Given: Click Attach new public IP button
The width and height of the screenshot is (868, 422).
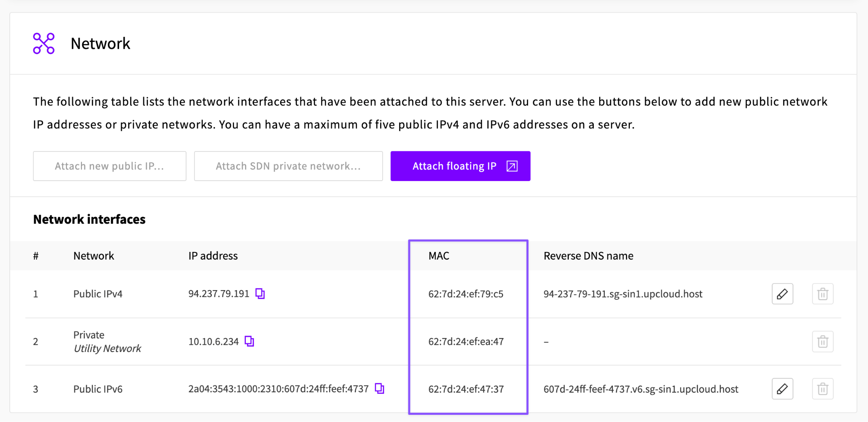Looking at the screenshot, I should (110, 166).
